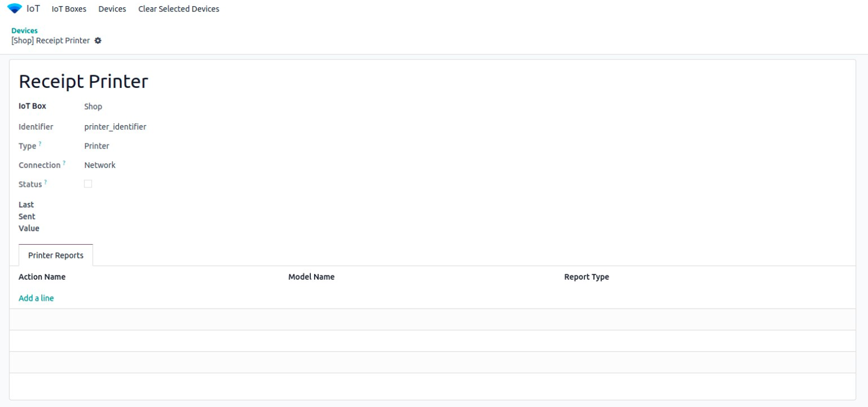Click the IoT app name in the navbar
The width and height of the screenshot is (868, 407).
coord(33,9)
